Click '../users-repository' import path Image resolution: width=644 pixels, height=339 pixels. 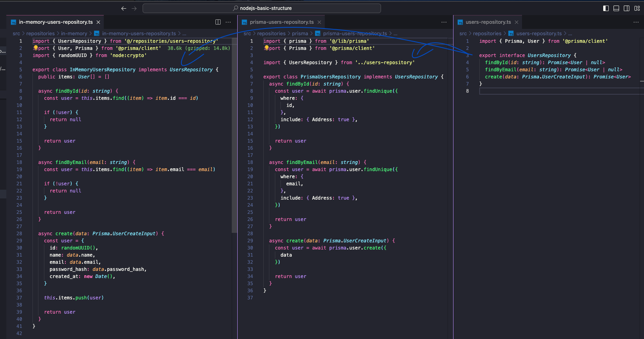pos(385,63)
